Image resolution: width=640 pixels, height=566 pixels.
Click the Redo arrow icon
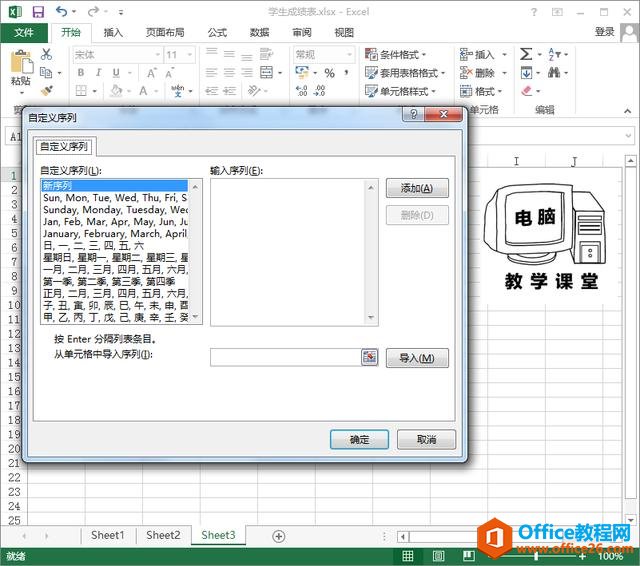pos(93,11)
